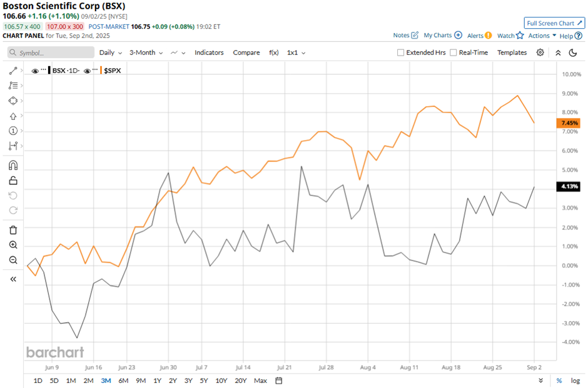Click the $SPX orange color bar

[101, 71]
